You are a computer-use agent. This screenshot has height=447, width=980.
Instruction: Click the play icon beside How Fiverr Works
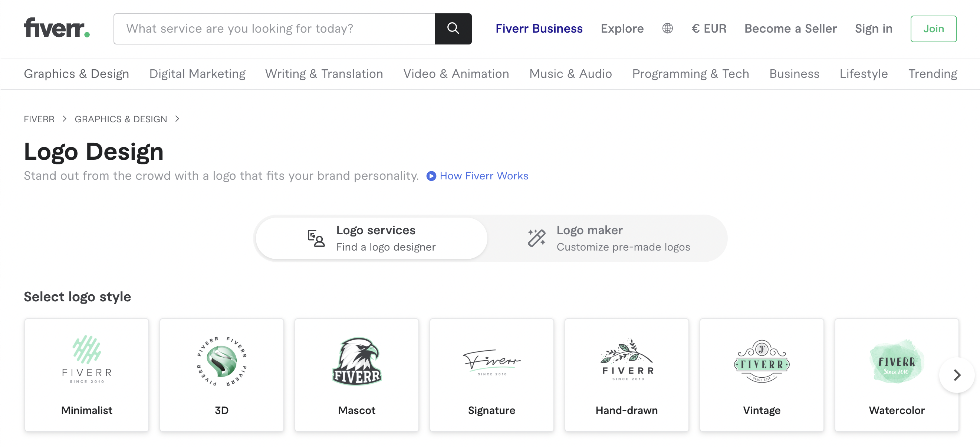point(431,176)
